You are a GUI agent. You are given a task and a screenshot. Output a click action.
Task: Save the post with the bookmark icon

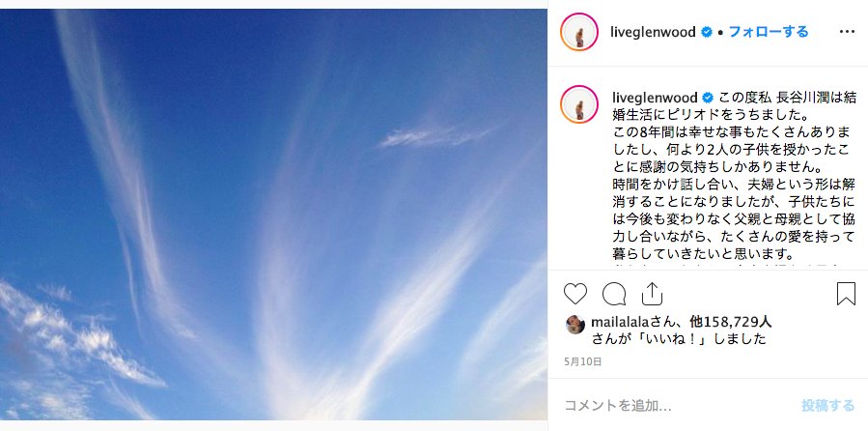[x=846, y=294]
